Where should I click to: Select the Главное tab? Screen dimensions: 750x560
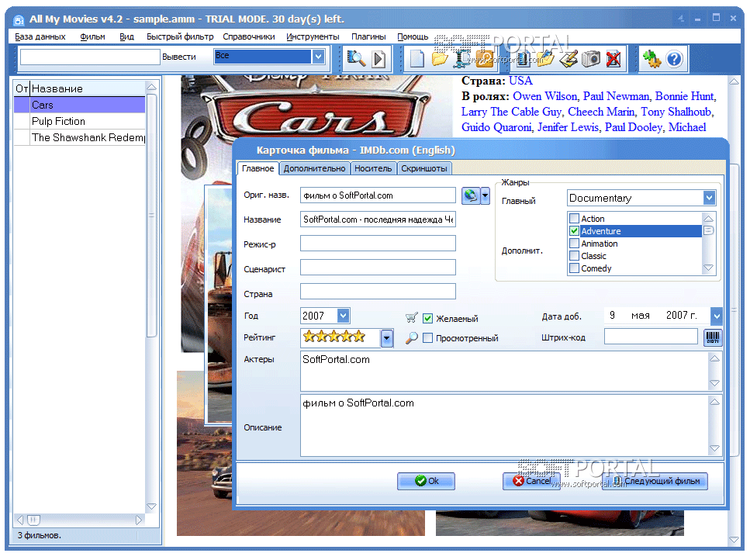coord(257,168)
